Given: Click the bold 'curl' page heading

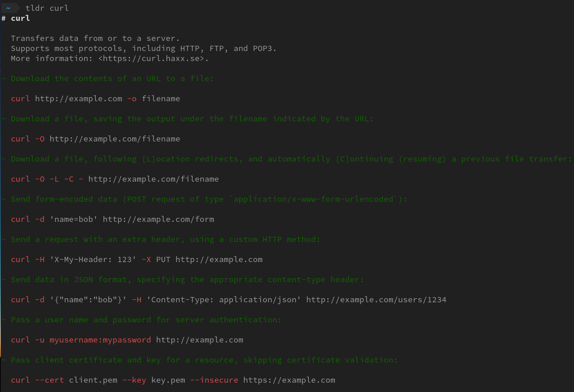Looking at the screenshot, I should click(20, 18).
